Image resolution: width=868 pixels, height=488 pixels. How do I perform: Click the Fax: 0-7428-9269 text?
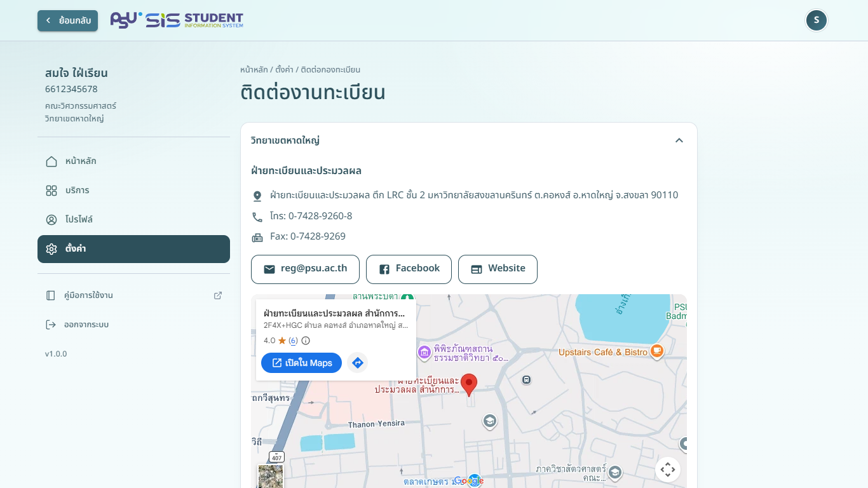308,236
